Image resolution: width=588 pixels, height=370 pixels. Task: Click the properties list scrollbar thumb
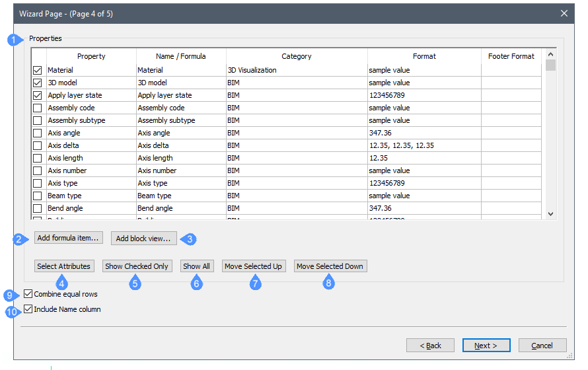[x=550, y=65]
